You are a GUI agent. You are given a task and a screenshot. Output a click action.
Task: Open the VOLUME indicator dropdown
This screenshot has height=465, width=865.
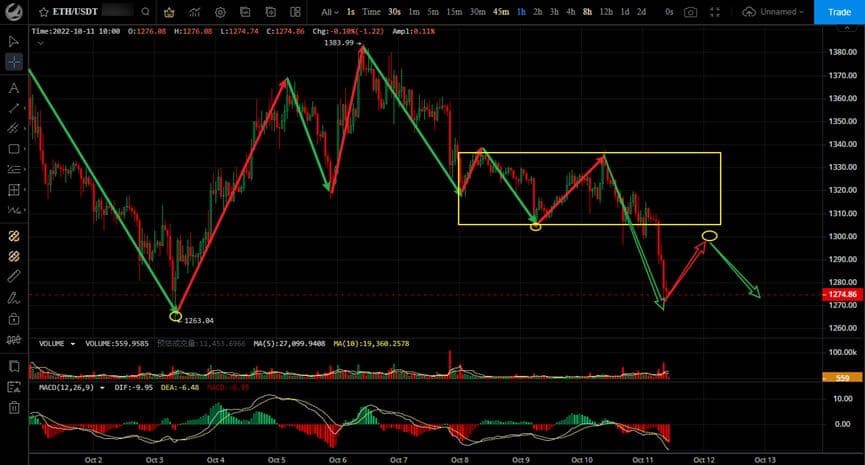pos(72,343)
